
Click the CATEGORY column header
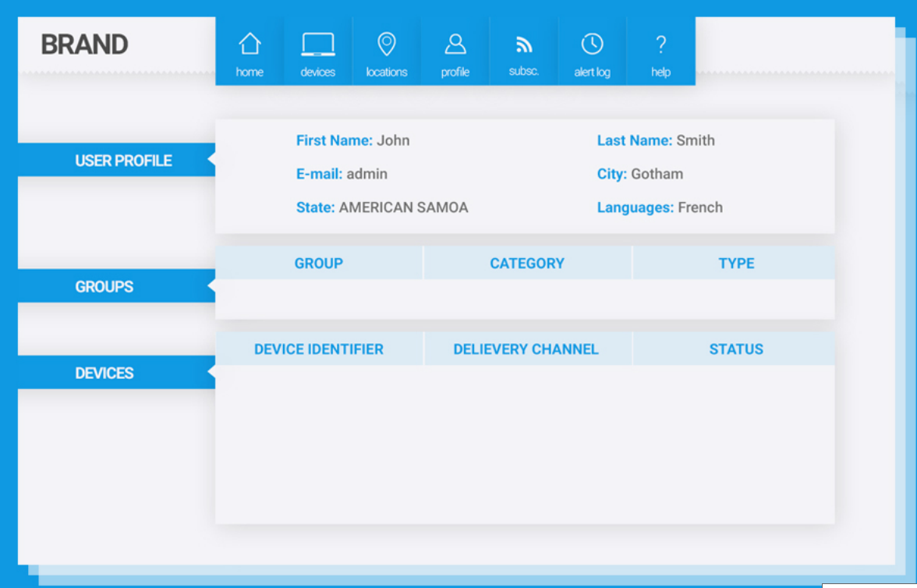click(527, 264)
